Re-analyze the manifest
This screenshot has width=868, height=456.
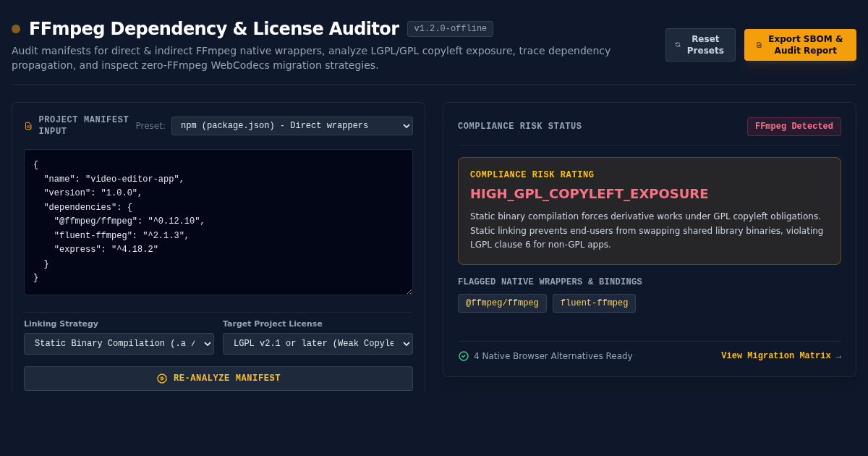(218, 379)
